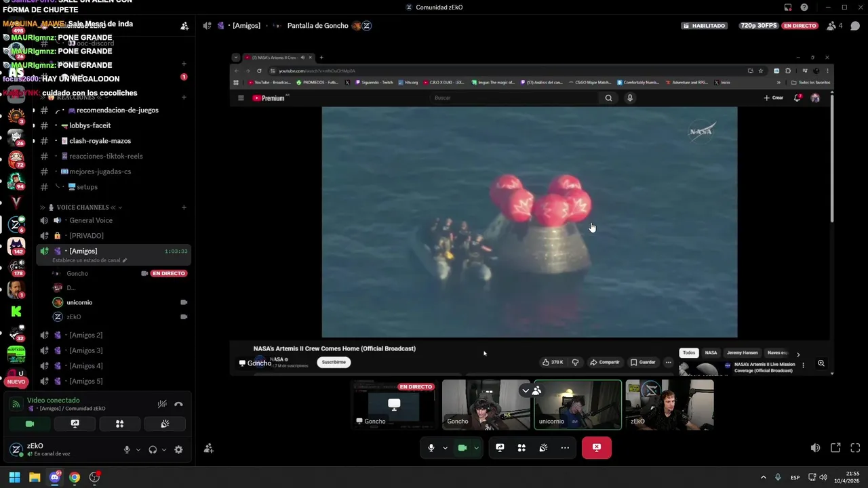This screenshot has height=488, width=868.
Task: Turn off camera in the left voice panel
Action: pos(30,424)
